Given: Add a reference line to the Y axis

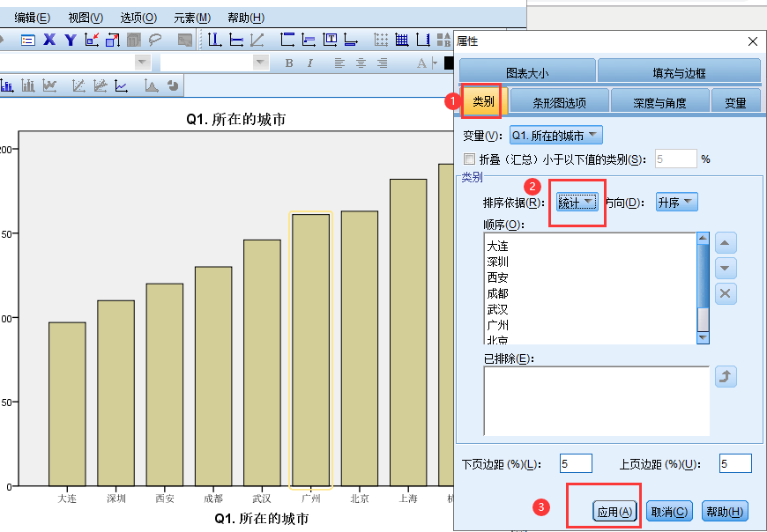Looking at the screenshot, I should [235, 40].
